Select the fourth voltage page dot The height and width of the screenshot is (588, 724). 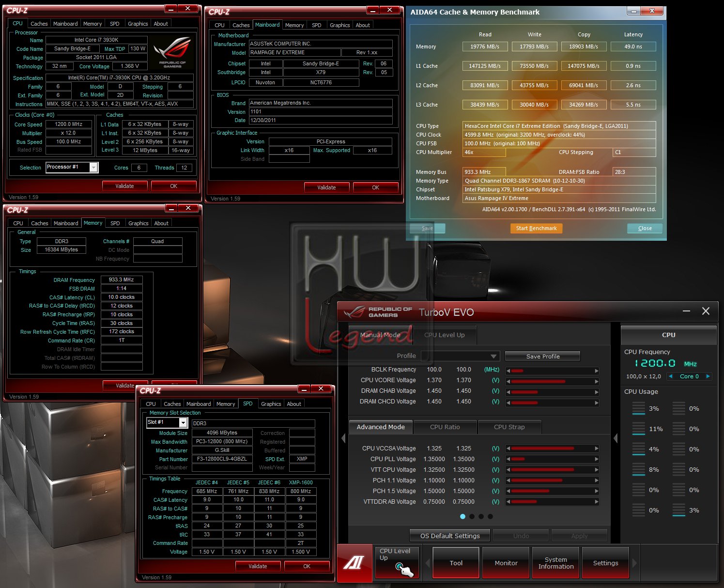click(x=490, y=516)
